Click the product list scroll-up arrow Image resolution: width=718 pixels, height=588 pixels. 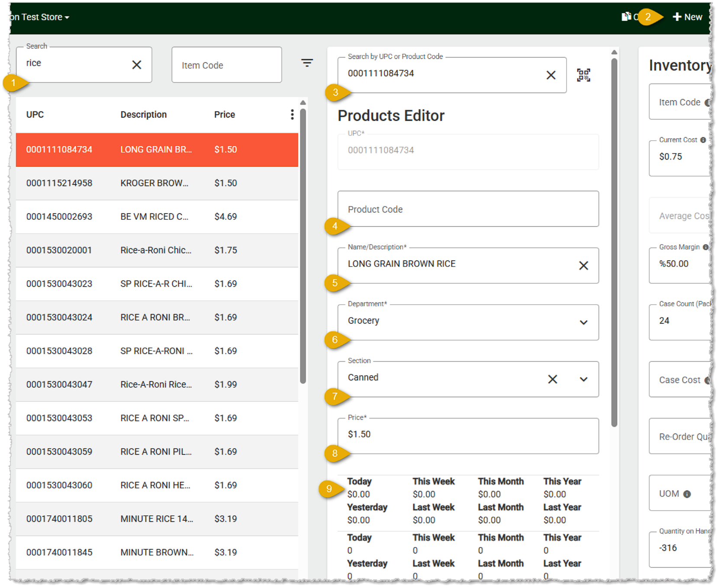click(x=303, y=103)
